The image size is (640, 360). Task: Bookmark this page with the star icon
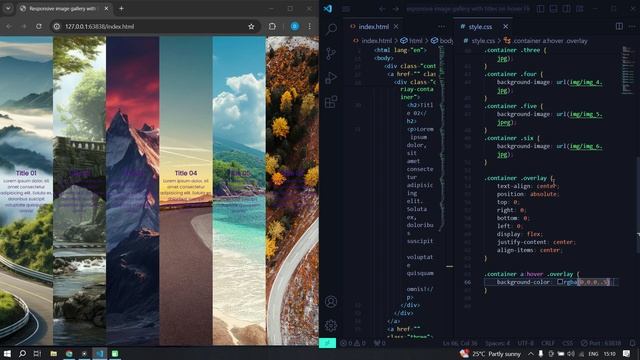251,27
